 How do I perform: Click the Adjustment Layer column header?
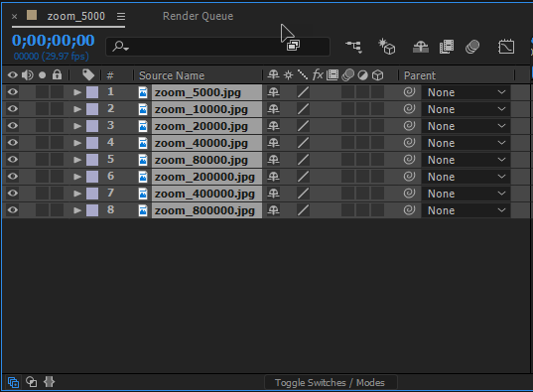362,75
